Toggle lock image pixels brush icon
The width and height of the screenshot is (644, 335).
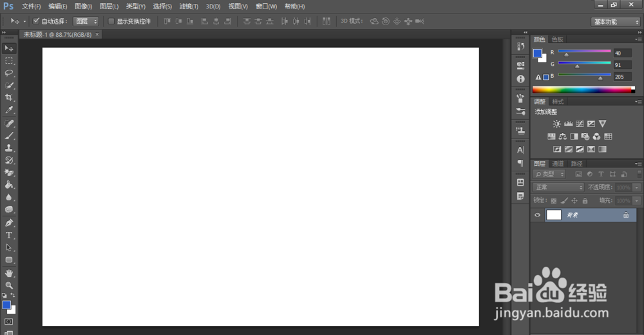coord(564,200)
